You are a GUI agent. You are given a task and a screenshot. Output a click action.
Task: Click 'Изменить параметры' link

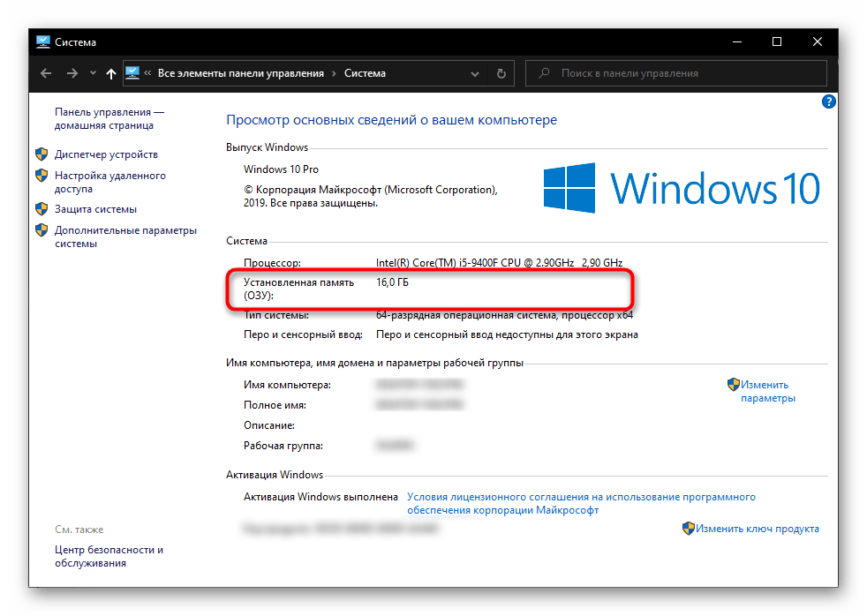pyautogui.click(x=765, y=391)
